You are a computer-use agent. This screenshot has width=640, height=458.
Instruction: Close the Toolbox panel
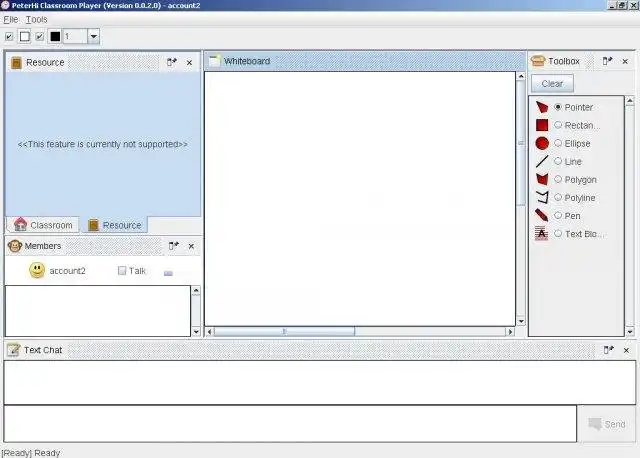click(625, 61)
